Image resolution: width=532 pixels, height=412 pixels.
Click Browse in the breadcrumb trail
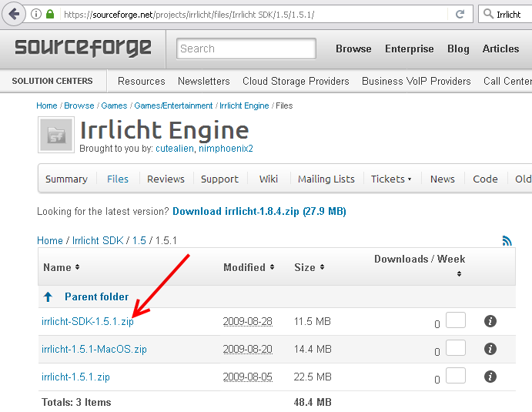coord(79,106)
